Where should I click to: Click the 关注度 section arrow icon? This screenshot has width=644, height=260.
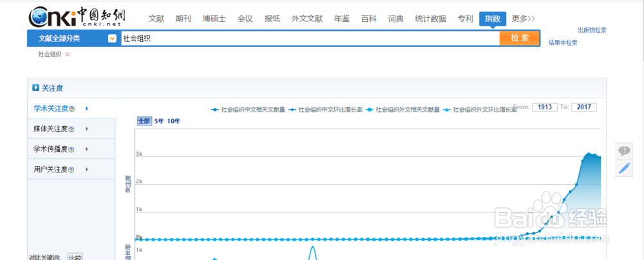click(35, 88)
